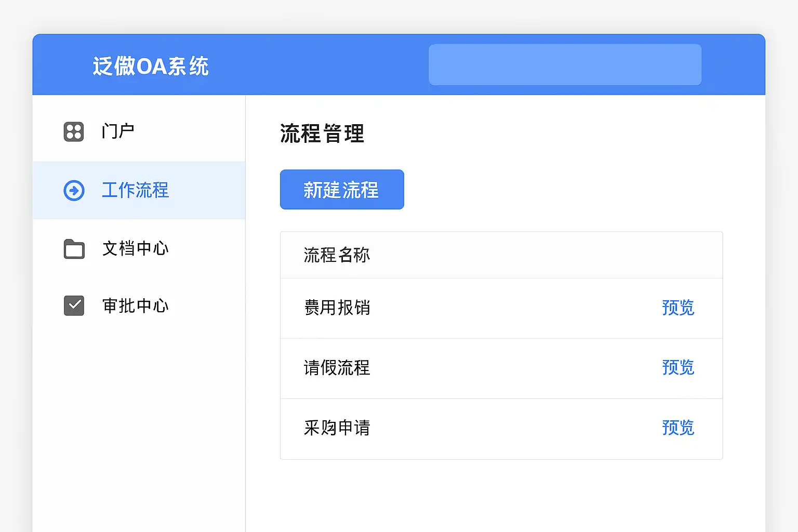This screenshot has width=798, height=532.
Task: Open the 门户 sidebar menu item
Action: coord(118,131)
